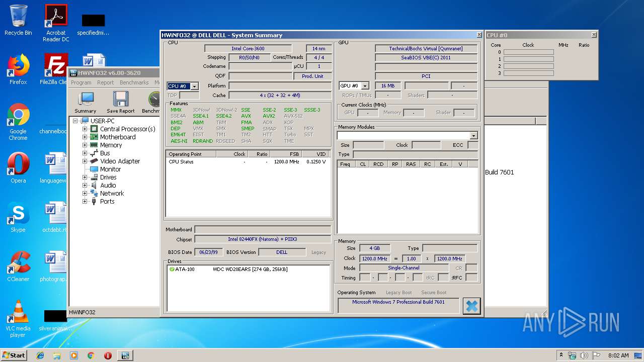Open the Benchmarks menu
The image size is (644, 362).
(134, 82)
